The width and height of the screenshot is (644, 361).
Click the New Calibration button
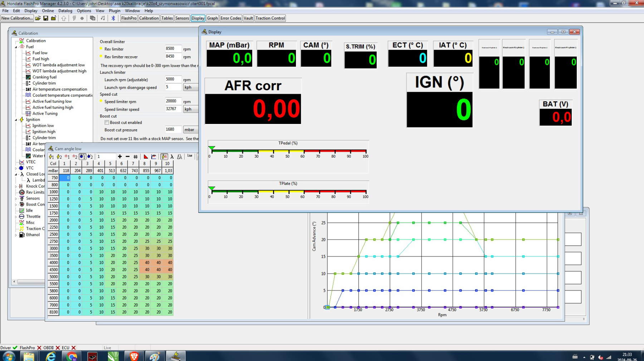[17, 18]
